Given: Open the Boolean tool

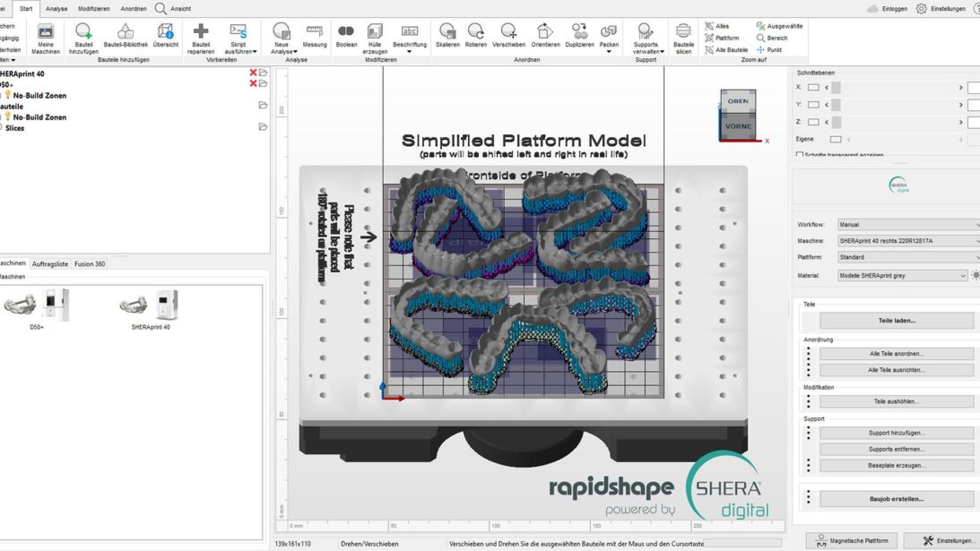Looking at the screenshot, I should tap(346, 36).
